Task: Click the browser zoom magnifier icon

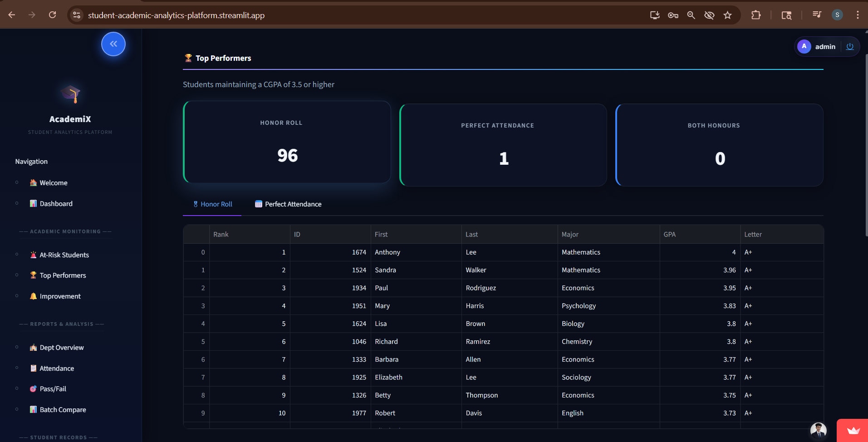Action: (x=691, y=15)
